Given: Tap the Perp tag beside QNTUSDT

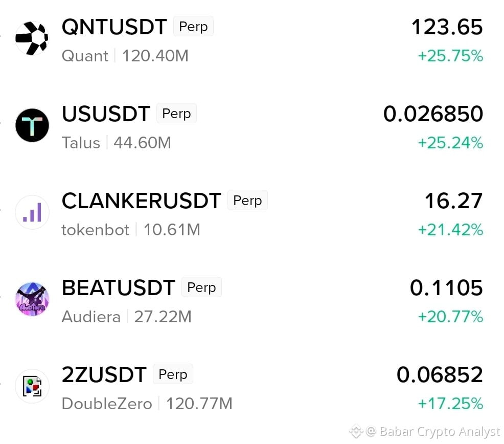Looking at the screenshot, I should click(194, 27).
